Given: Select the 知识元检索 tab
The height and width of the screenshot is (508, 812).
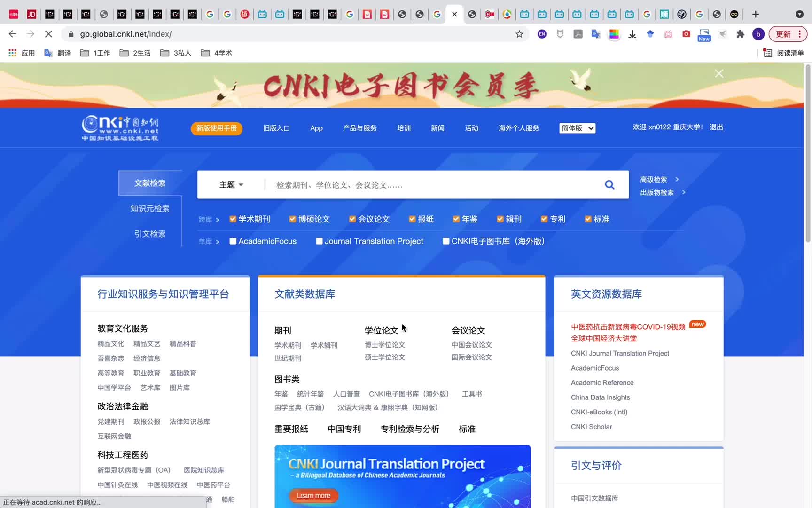Looking at the screenshot, I should point(150,208).
